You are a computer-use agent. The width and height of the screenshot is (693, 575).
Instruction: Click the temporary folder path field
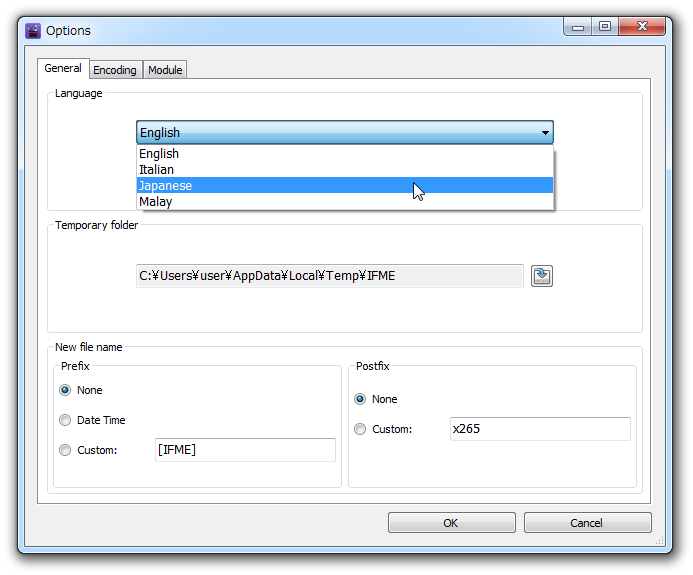[330, 276]
